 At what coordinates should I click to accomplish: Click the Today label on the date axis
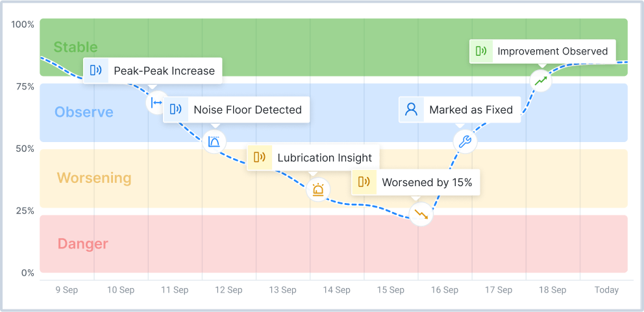pyautogui.click(x=606, y=290)
